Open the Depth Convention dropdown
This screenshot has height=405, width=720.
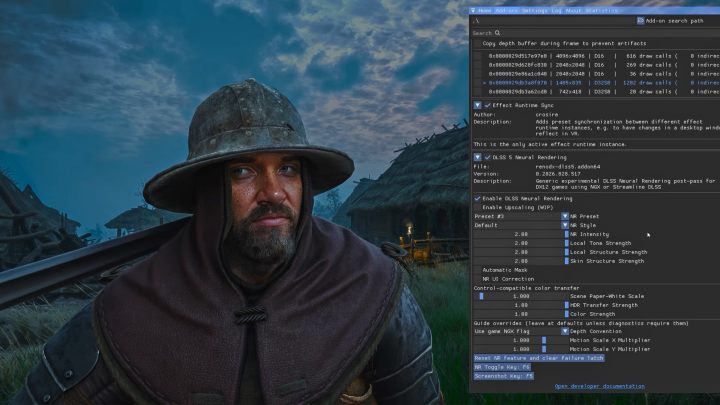(521, 331)
